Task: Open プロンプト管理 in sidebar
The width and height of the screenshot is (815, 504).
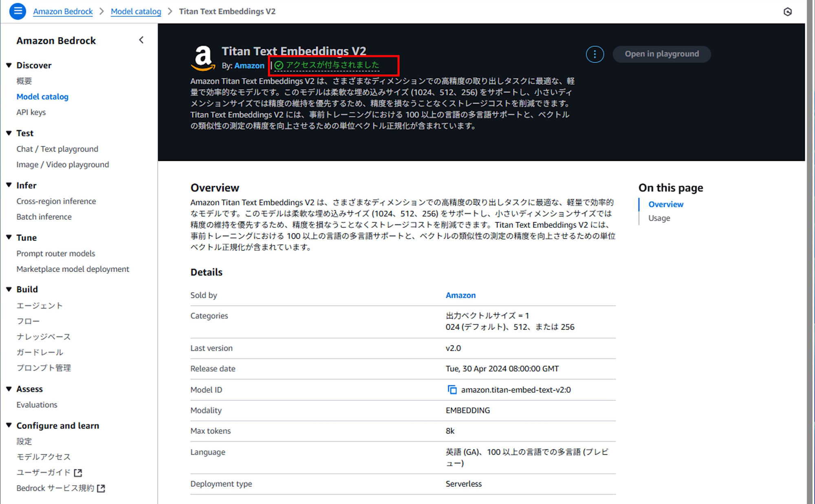Action: click(x=44, y=368)
